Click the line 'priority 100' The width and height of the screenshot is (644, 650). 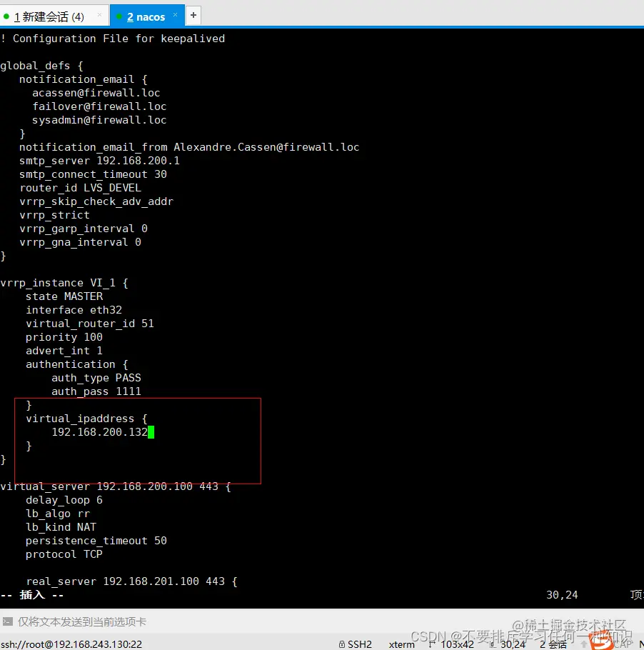tap(64, 337)
